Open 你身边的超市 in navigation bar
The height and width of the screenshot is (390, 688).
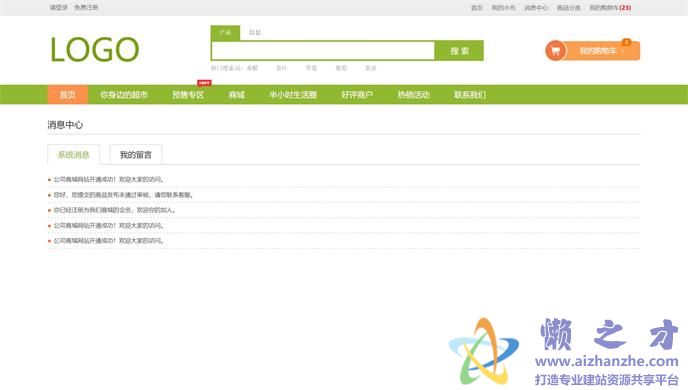pos(124,95)
